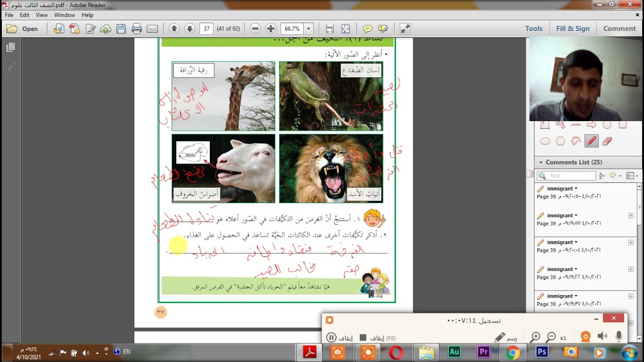
Task: Toggle the recorder webcam
Action: click(586, 336)
